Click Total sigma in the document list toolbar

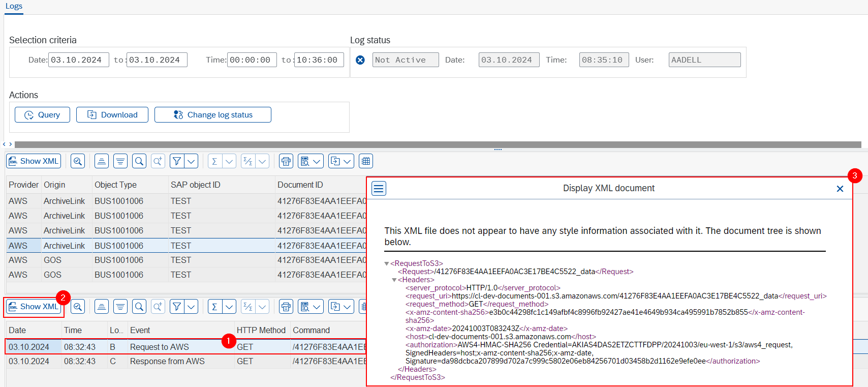click(215, 161)
